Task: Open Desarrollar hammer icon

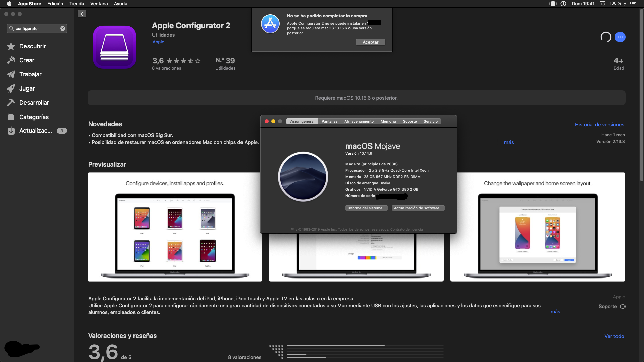Action: click(x=11, y=103)
